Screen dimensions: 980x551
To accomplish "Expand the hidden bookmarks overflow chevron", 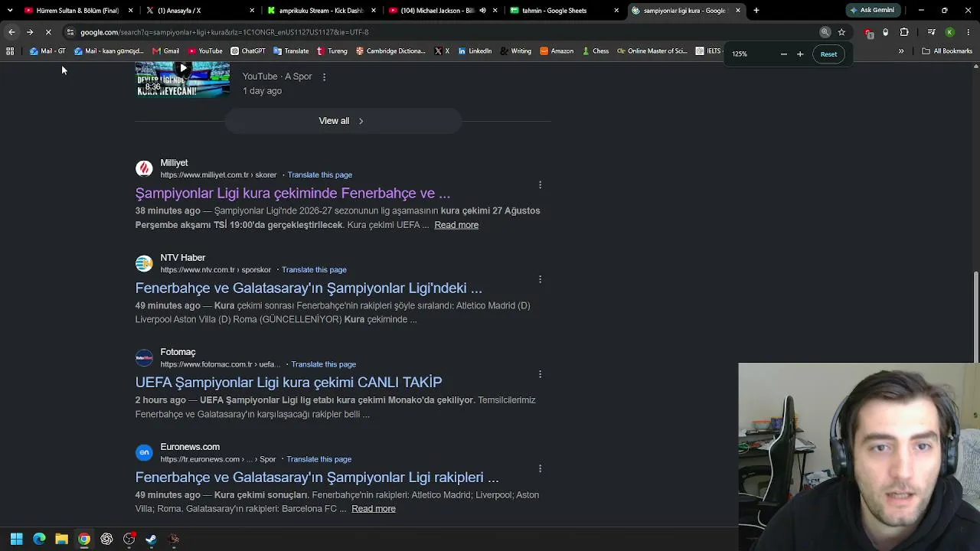I will click(901, 51).
